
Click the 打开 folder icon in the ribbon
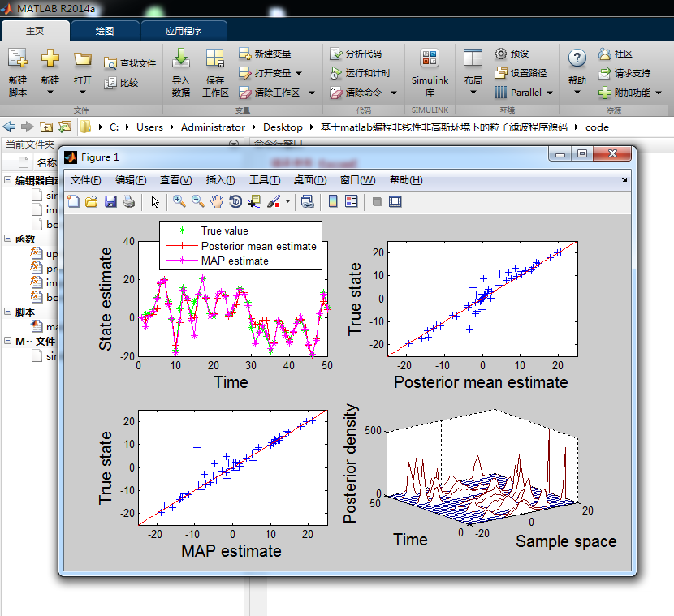[x=83, y=58]
